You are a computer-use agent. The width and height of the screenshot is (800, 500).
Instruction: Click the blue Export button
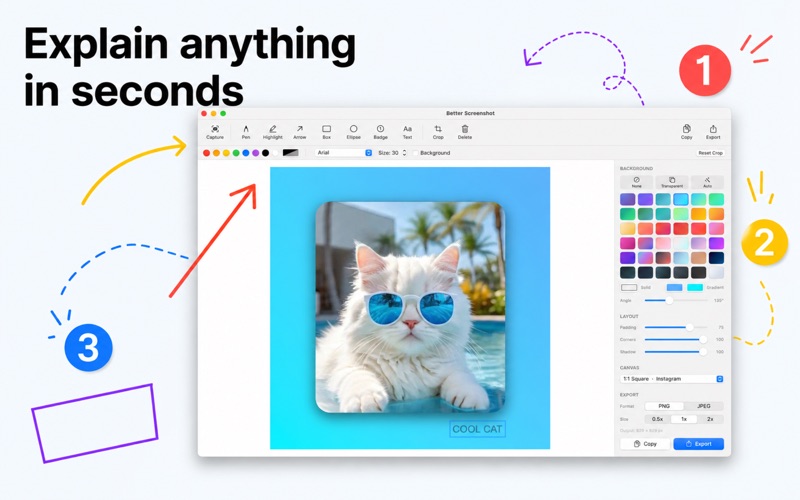coord(698,444)
